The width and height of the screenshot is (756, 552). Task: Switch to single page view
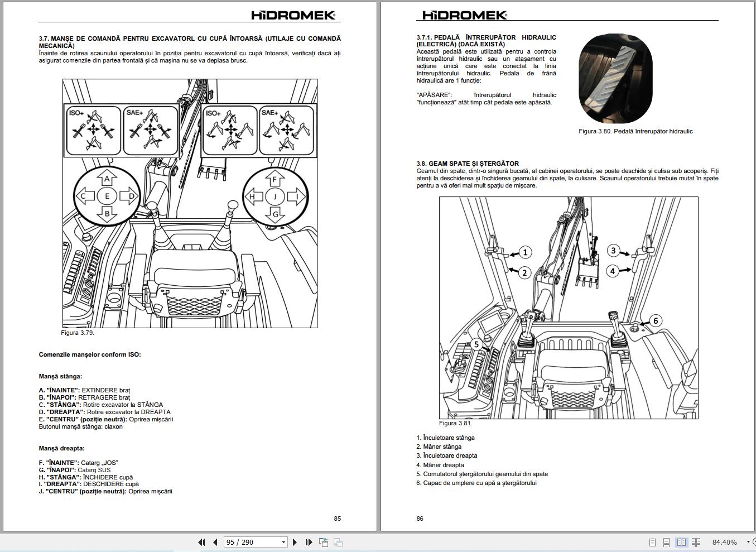click(652, 542)
